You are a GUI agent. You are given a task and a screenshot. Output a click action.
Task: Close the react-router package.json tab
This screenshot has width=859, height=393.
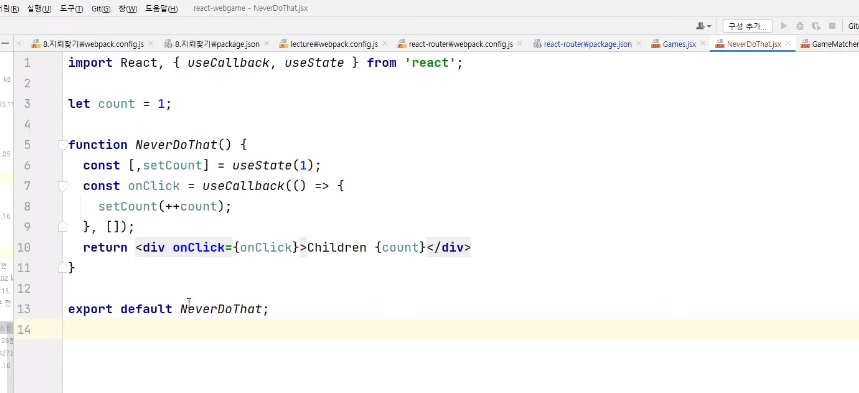638,44
